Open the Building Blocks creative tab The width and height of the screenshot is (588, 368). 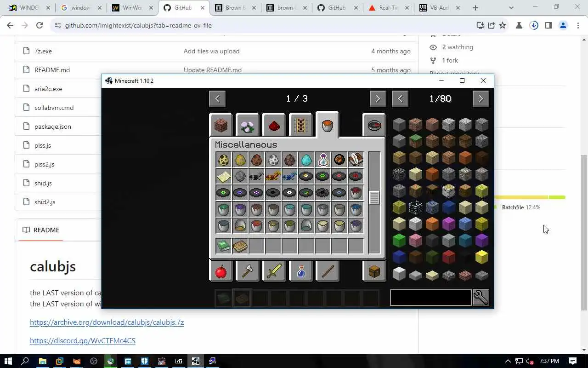tap(221, 125)
